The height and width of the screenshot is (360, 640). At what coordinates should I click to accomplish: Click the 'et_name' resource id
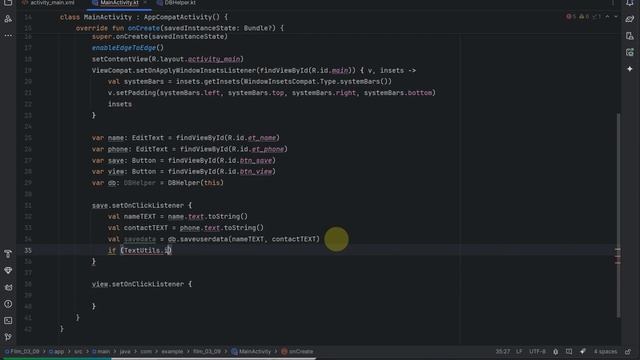click(262, 138)
